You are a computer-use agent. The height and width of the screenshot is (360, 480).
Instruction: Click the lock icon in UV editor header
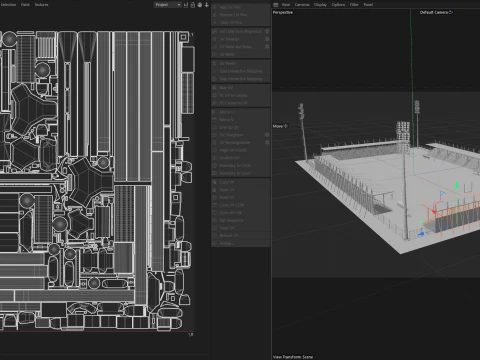[x=193, y=5]
